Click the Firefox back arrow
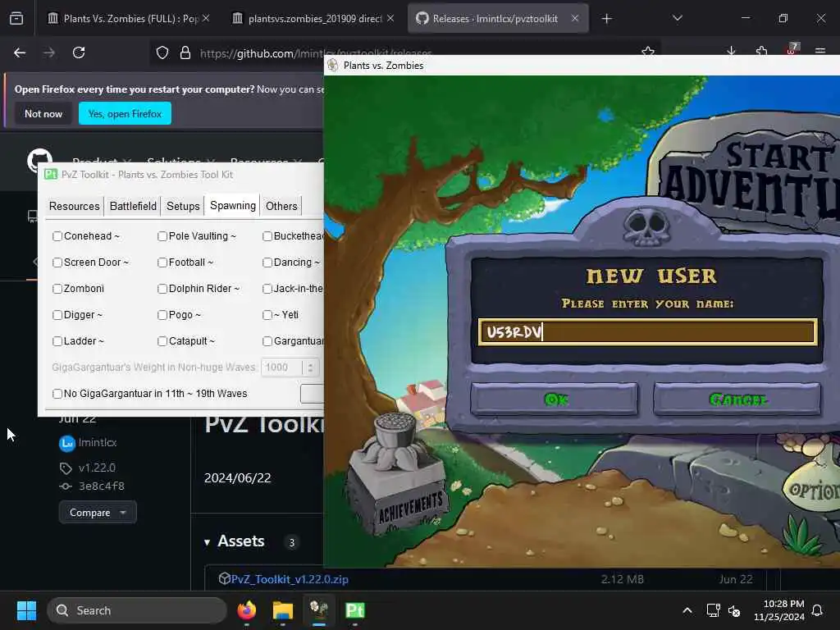840x630 pixels. tap(20, 52)
